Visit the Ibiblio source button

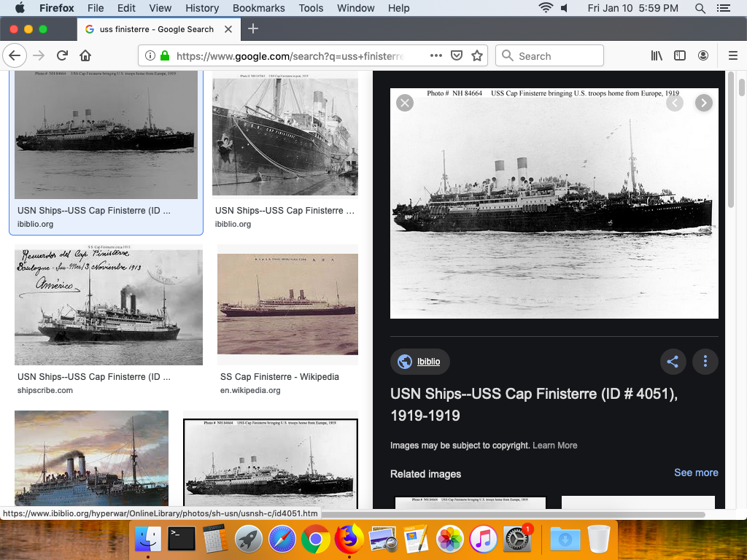[x=420, y=362]
